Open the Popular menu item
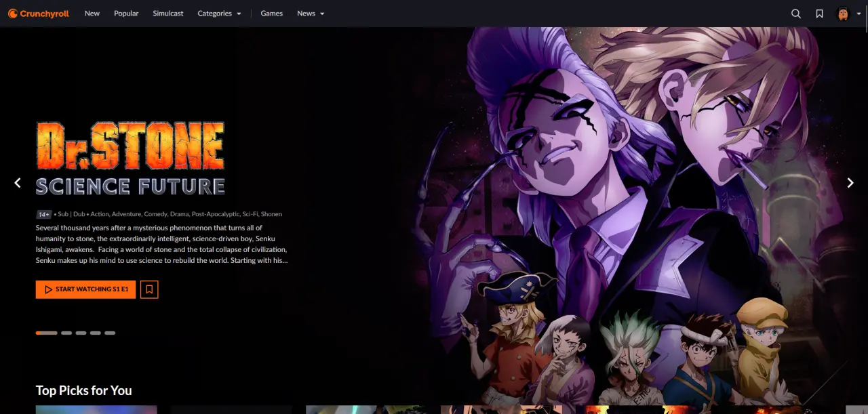This screenshot has height=414, width=868. (x=126, y=14)
